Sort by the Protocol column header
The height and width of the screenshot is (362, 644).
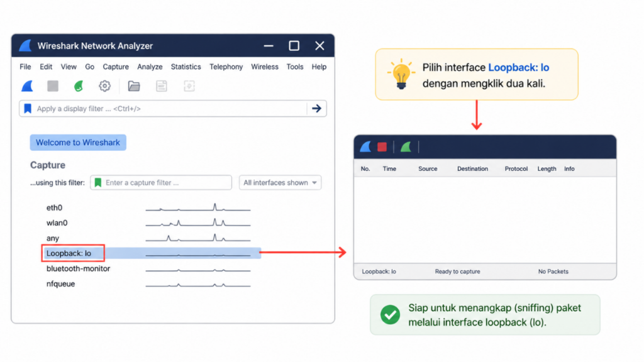pos(516,168)
